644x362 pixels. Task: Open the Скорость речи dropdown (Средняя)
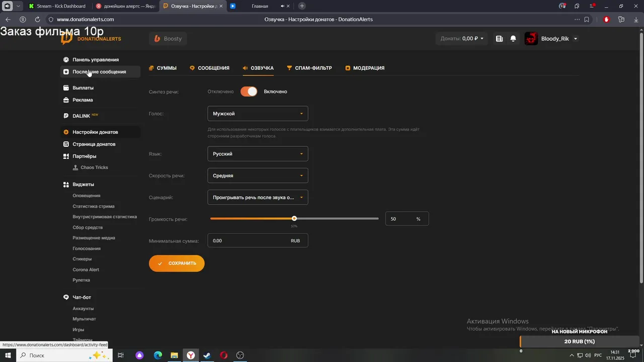click(x=258, y=175)
